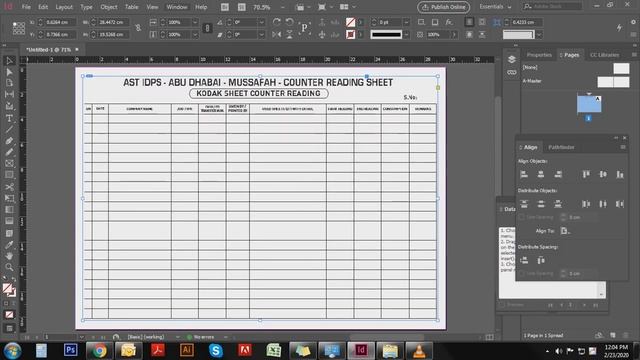Open Photoshop from the Windows taskbar

click(x=70, y=350)
